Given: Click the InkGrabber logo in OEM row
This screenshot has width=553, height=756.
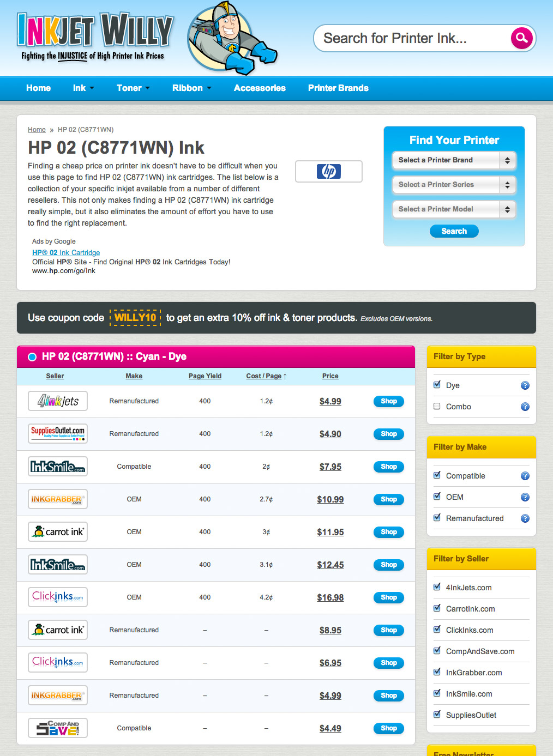Looking at the screenshot, I should point(58,499).
